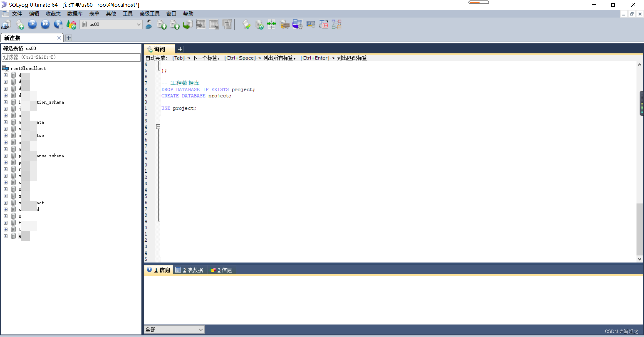Click the create new connection icon
644x337 pixels.
[x=6, y=24]
